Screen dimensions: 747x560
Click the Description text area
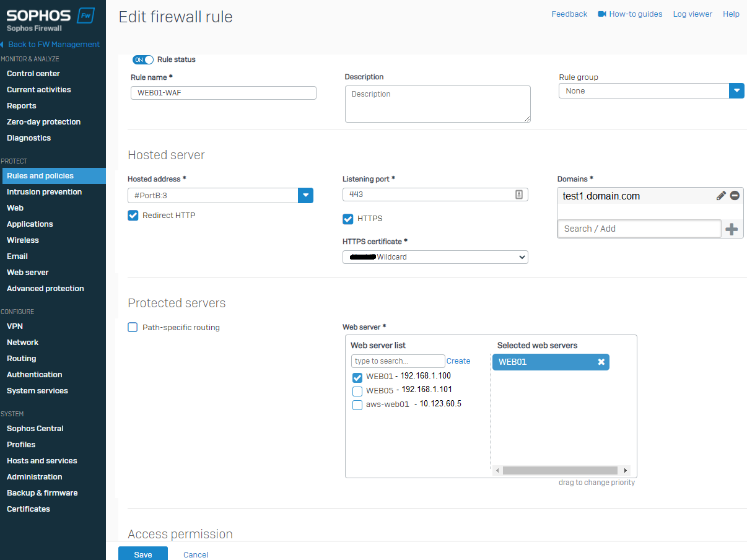coord(438,104)
